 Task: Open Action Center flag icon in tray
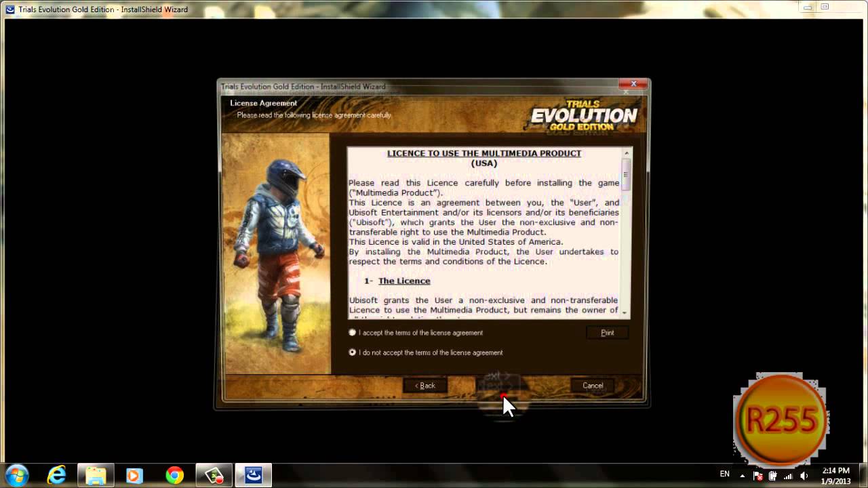coord(758,475)
